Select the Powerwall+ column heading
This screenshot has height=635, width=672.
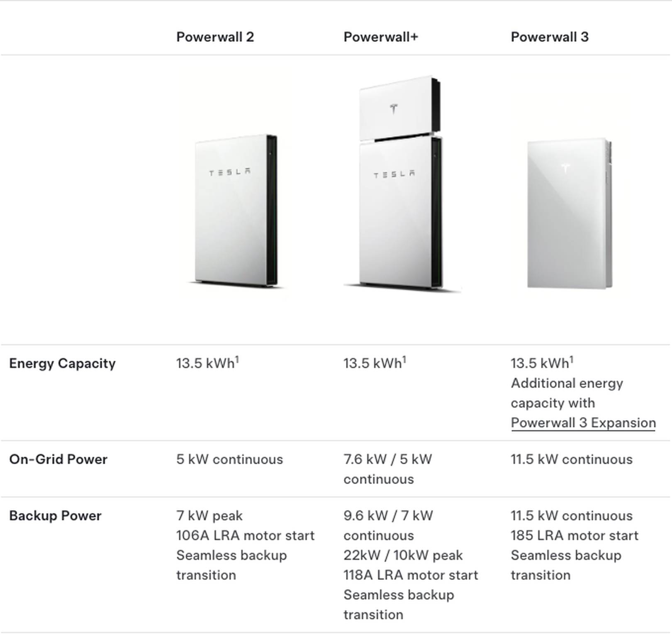[381, 37]
